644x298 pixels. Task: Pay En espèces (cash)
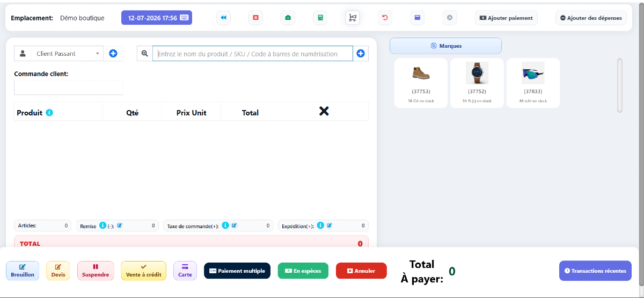(x=303, y=271)
